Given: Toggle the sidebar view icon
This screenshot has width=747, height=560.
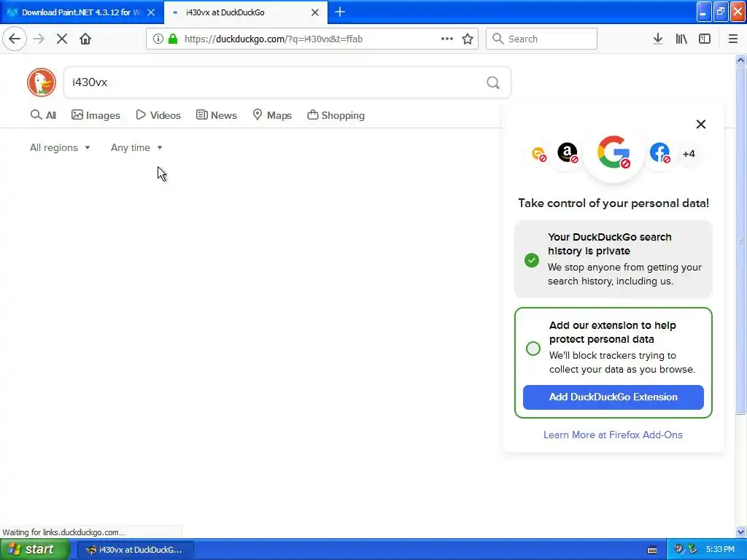Looking at the screenshot, I should coord(705,39).
